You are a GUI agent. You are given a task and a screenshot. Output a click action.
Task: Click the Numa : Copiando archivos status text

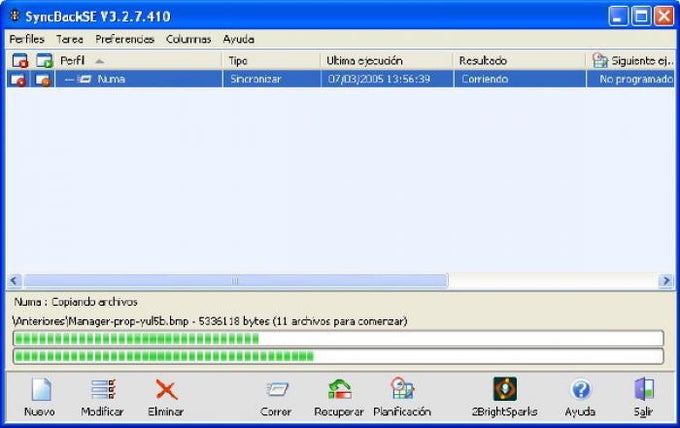(x=75, y=302)
